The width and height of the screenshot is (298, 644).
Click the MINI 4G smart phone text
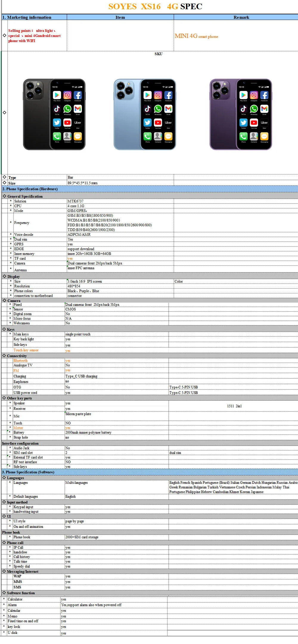tap(196, 36)
